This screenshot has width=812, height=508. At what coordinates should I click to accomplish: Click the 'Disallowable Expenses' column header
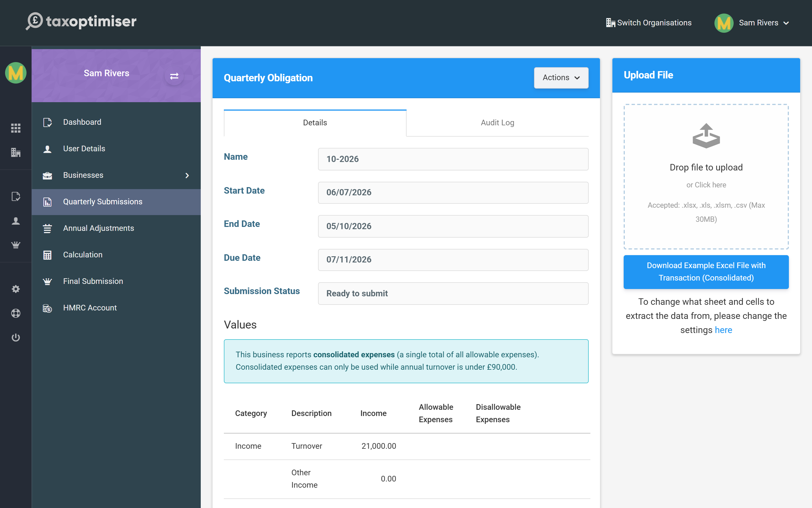[498, 413]
